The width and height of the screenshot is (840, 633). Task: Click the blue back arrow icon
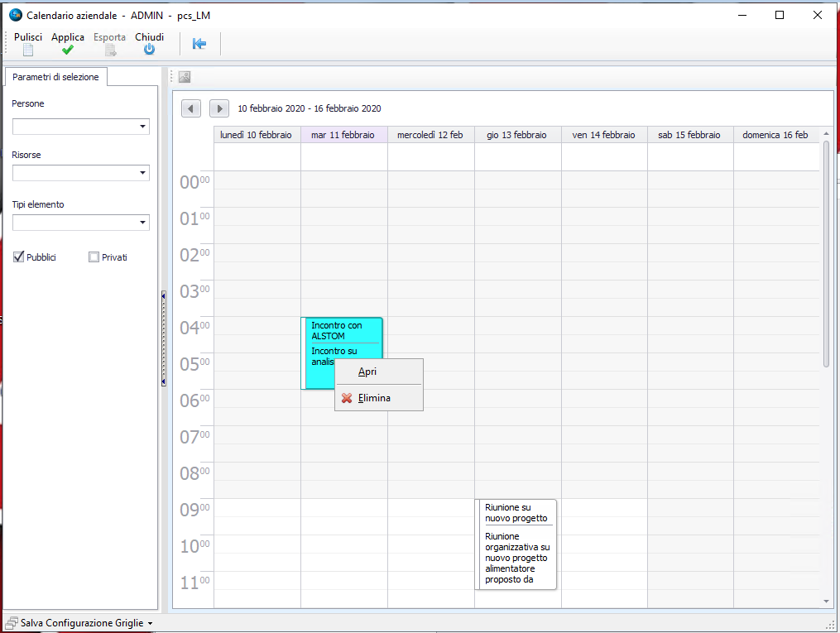coord(199,44)
